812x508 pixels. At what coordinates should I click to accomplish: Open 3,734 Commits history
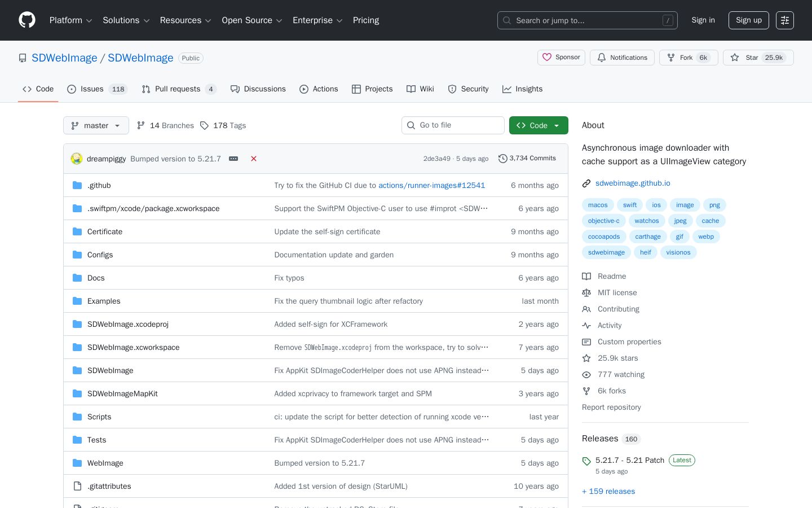pyautogui.click(x=527, y=159)
